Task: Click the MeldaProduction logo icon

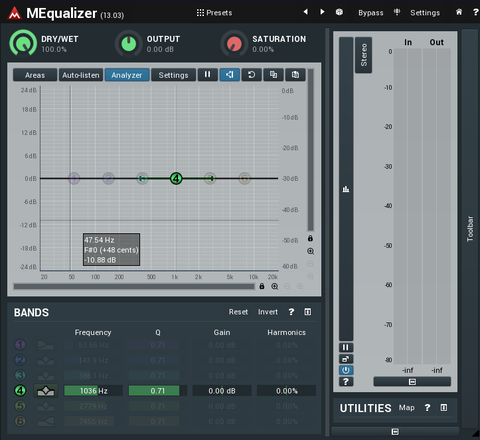Action: pyautogui.click(x=14, y=14)
